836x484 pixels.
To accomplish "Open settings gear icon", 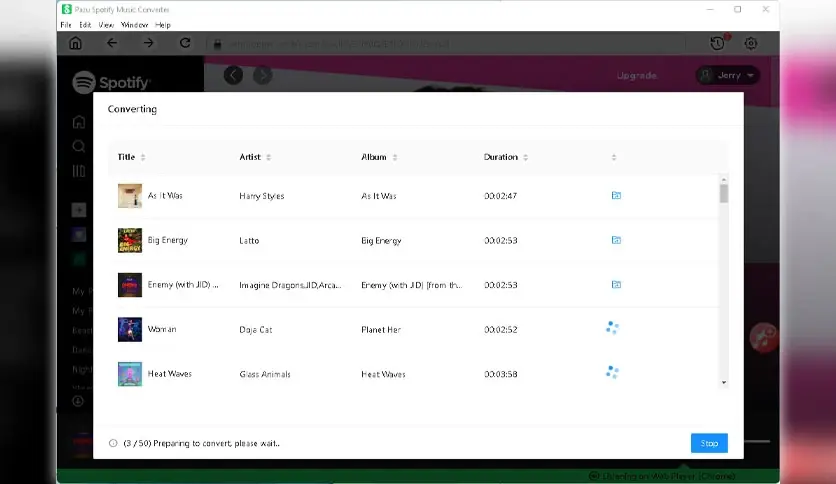I will 751,43.
